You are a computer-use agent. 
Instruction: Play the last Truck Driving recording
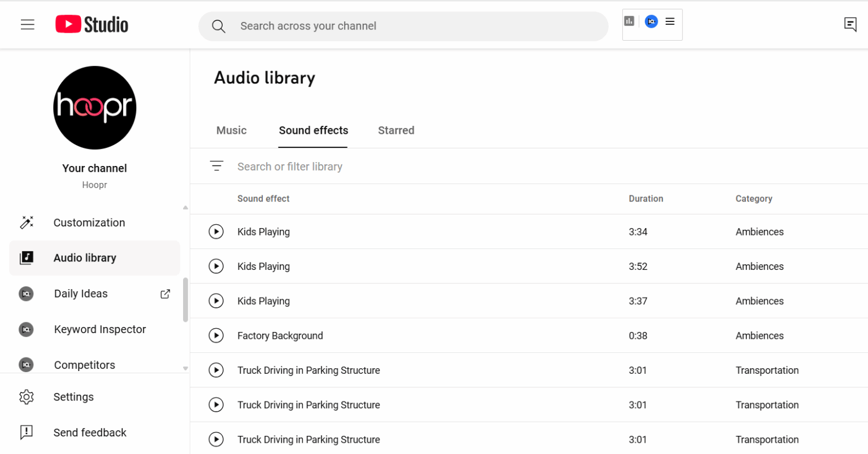pyautogui.click(x=216, y=439)
